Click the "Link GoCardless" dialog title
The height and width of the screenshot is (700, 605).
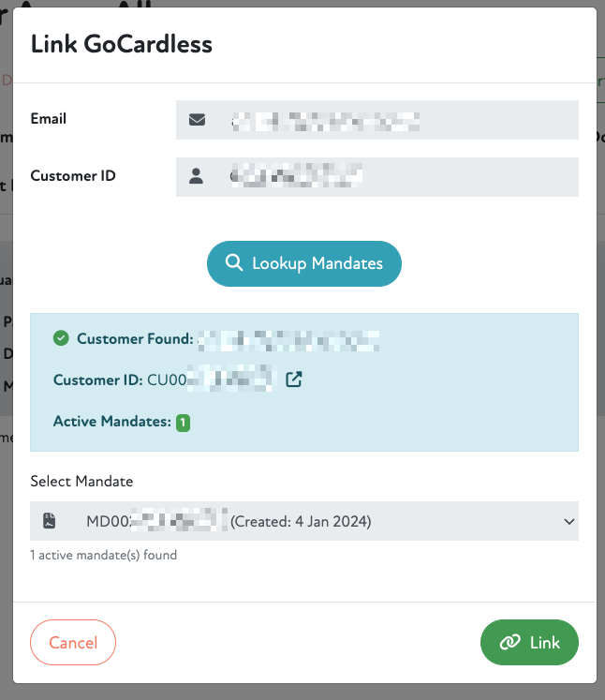coord(122,43)
